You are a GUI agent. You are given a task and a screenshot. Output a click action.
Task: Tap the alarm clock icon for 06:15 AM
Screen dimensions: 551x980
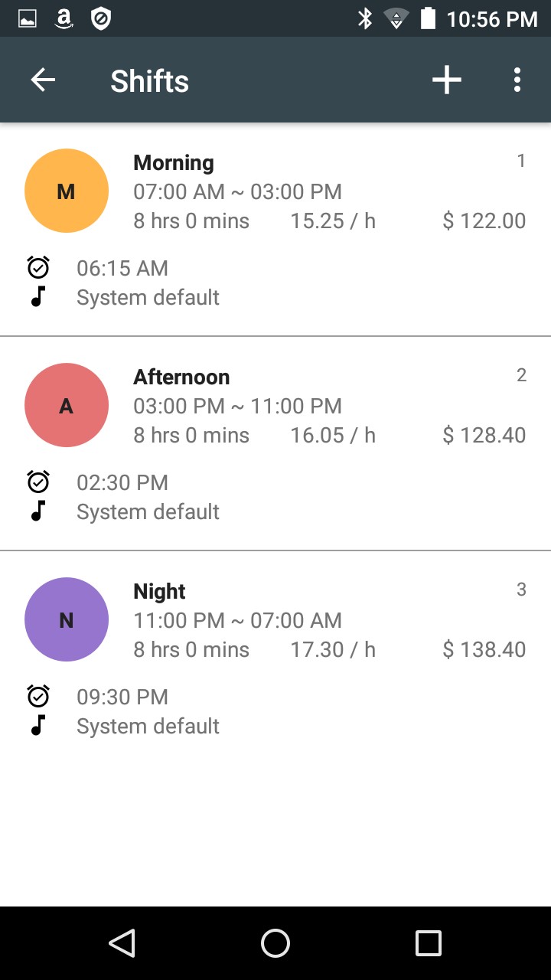click(38, 267)
